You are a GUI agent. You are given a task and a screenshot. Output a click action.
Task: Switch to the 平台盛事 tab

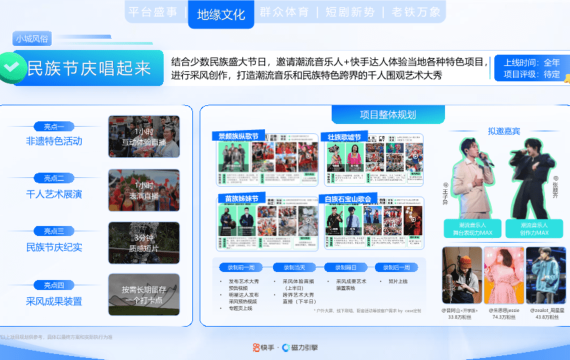153,12
